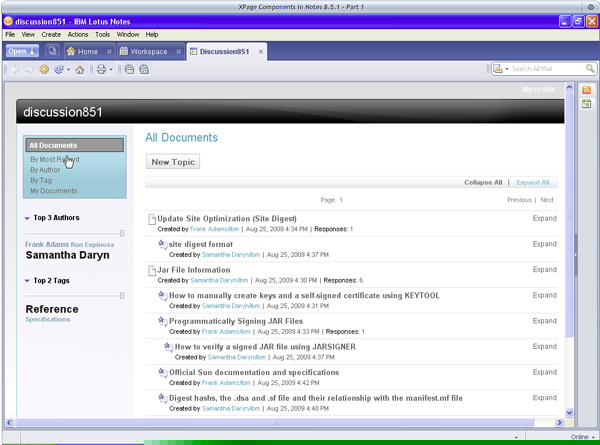600x445 pixels.
Task: Click the horizontal scrollbar right arrow
Action: point(559,422)
